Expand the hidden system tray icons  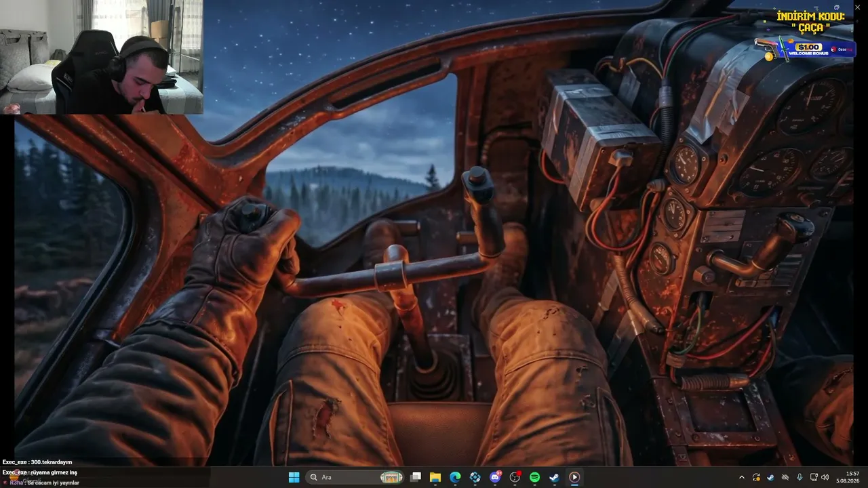point(741,477)
